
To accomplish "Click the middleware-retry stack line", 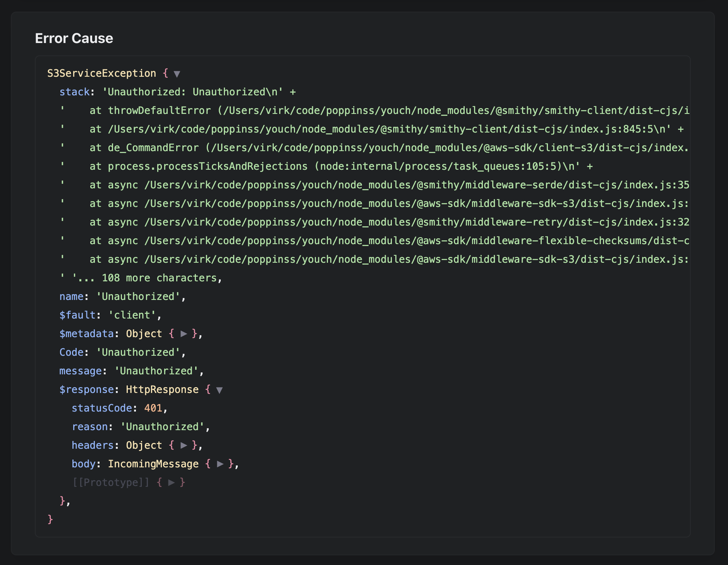I will pos(374,222).
